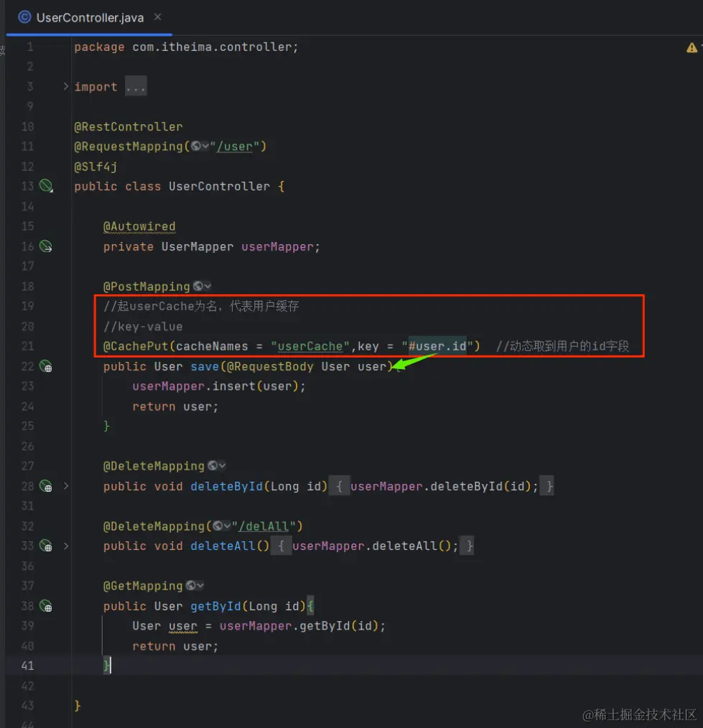Screen dimensions: 703x728
Task: Click the Spring bean gutter icon on line 13
Action: [x=46, y=186]
